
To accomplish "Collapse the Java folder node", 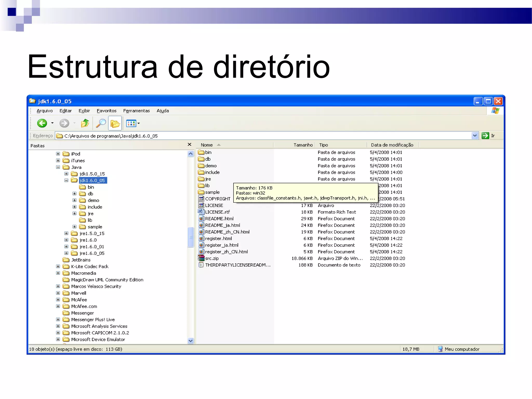I will (58, 167).
